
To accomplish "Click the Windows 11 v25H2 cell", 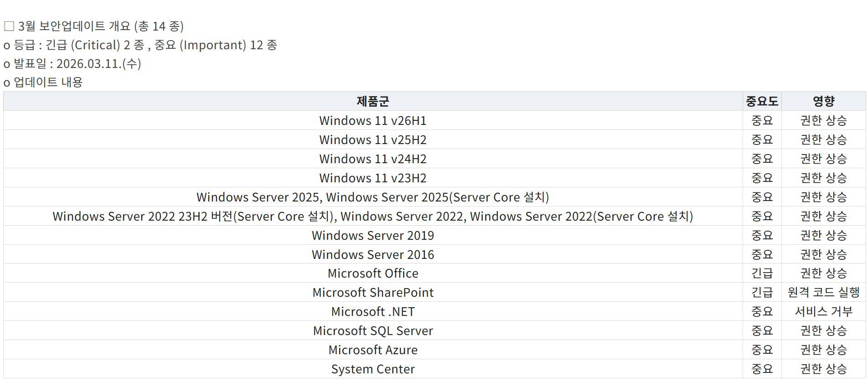I will click(x=372, y=140).
